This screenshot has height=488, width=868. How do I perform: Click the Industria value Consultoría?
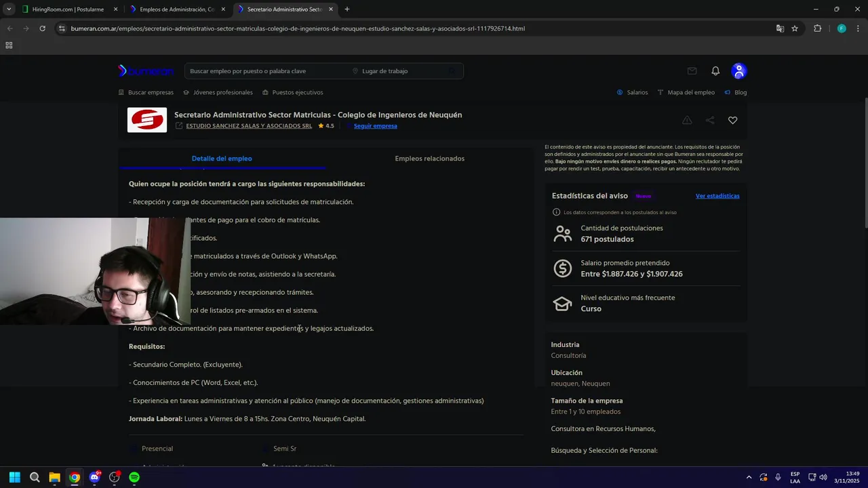tap(568, 356)
